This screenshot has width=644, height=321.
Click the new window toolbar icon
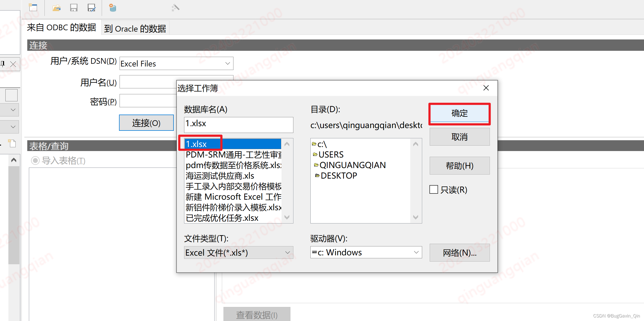click(33, 8)
